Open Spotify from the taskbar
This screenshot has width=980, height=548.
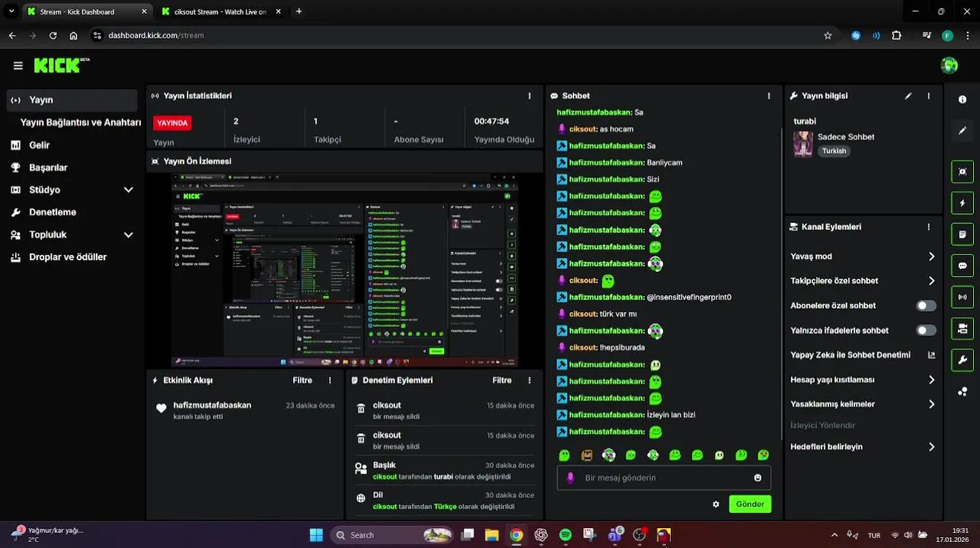(566, 535)
